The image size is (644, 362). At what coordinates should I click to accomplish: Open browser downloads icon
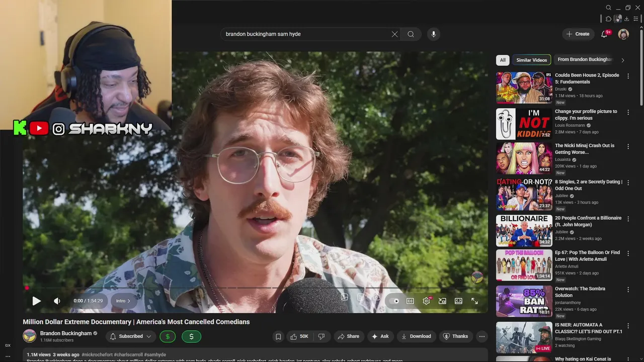coord(626,19)
